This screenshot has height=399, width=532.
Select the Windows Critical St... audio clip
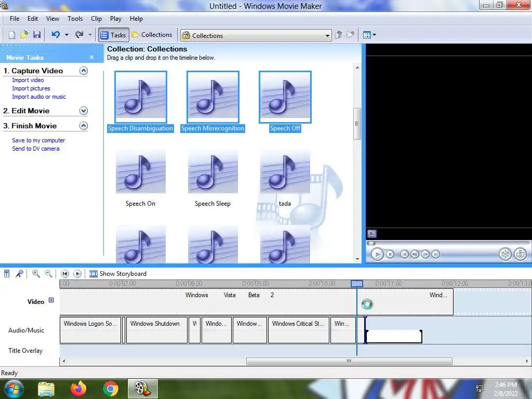(x=299, y=330)
